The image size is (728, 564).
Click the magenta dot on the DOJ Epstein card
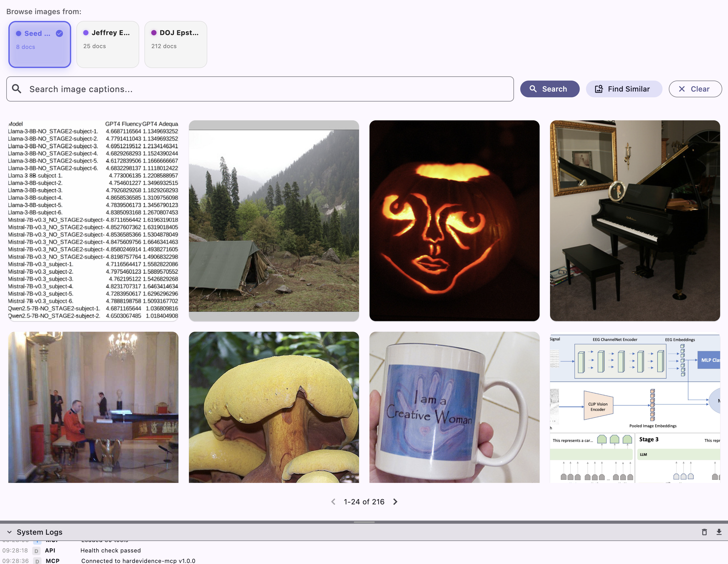pos(154,33)
